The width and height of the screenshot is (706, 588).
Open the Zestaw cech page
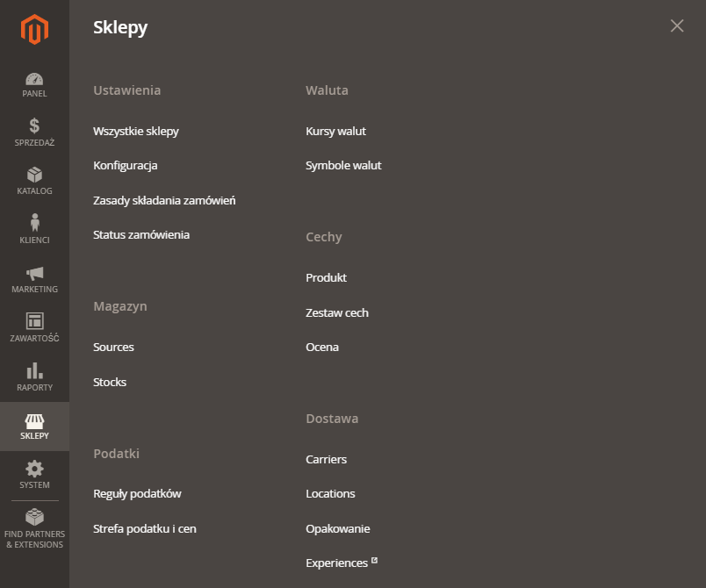[x=337, y=312]
